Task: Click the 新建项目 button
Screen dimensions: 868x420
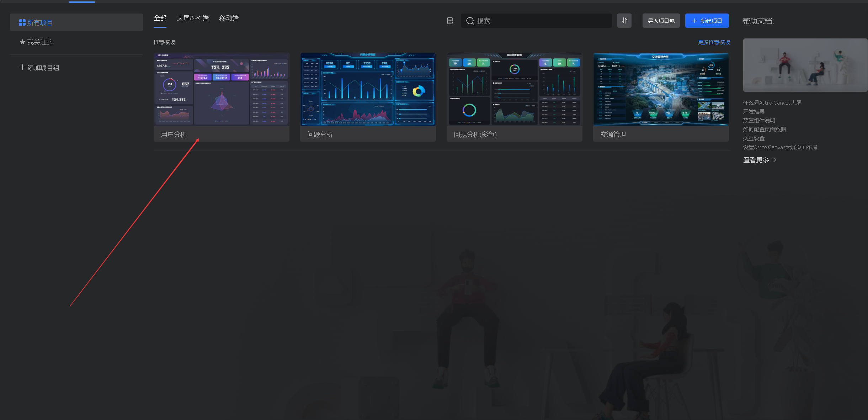Action: coord(707,21)
